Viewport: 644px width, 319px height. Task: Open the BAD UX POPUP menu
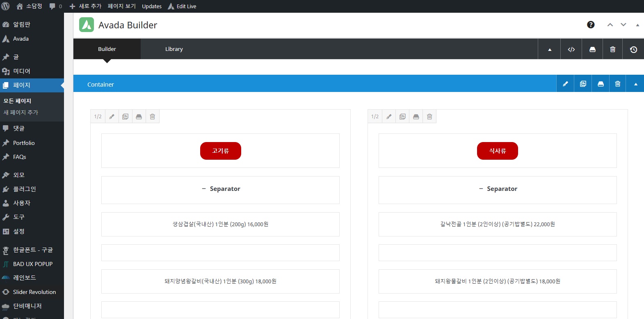click(x=32, y=264)
